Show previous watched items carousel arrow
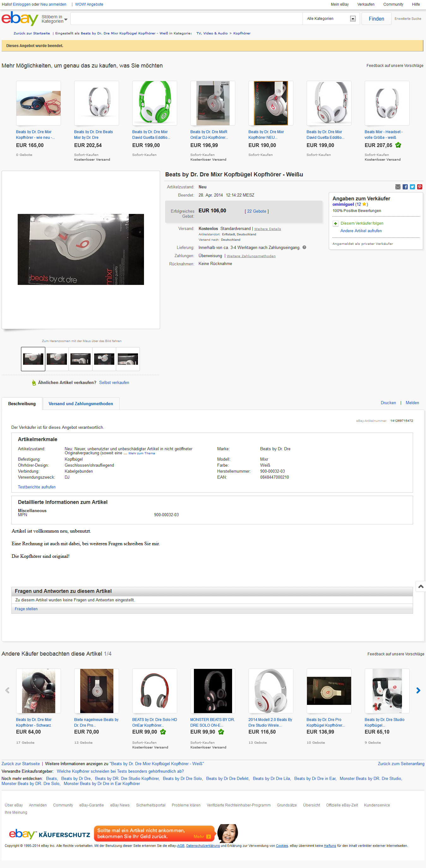Screen dimensions: 426x868 [7, 690]
